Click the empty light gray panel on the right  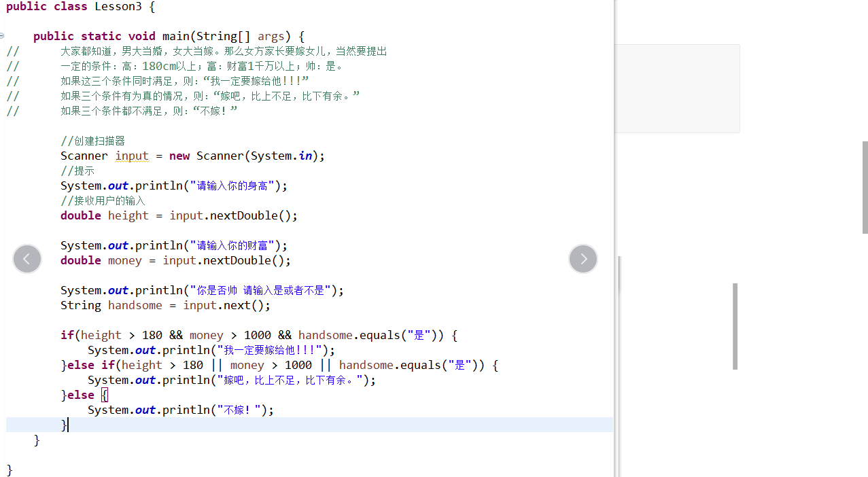677,88
